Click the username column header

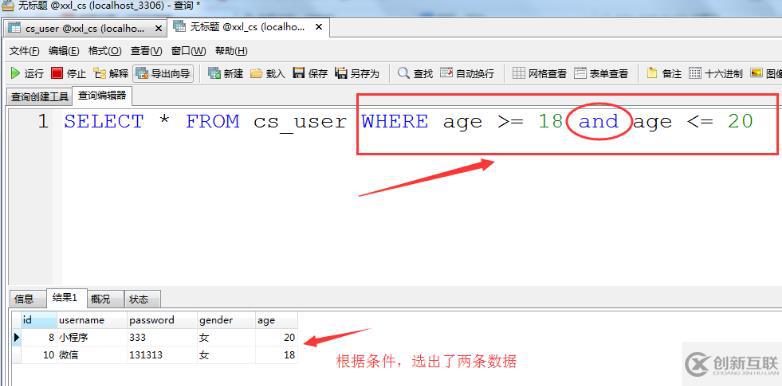pyautogui.click(x=92, y=320)
